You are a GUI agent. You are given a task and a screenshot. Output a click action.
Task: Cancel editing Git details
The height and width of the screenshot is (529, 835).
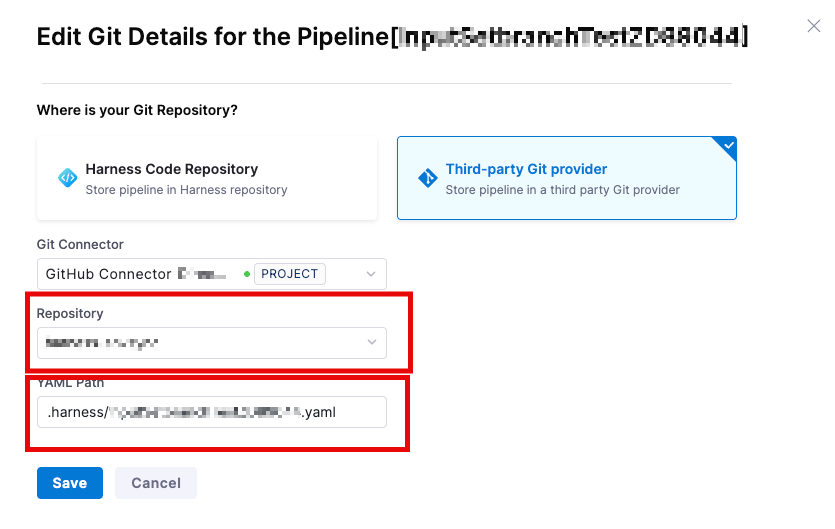click(x=156, y=483)
